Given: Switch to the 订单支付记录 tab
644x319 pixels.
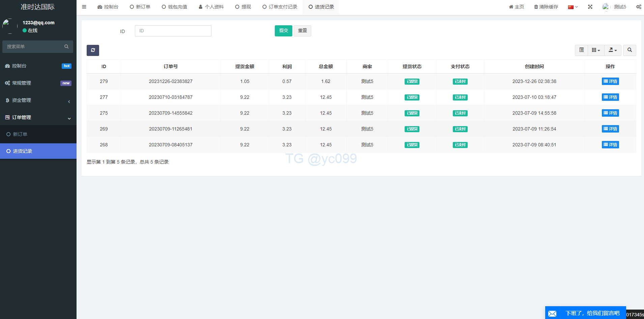Looking at the screenshot, I should 280,7.
